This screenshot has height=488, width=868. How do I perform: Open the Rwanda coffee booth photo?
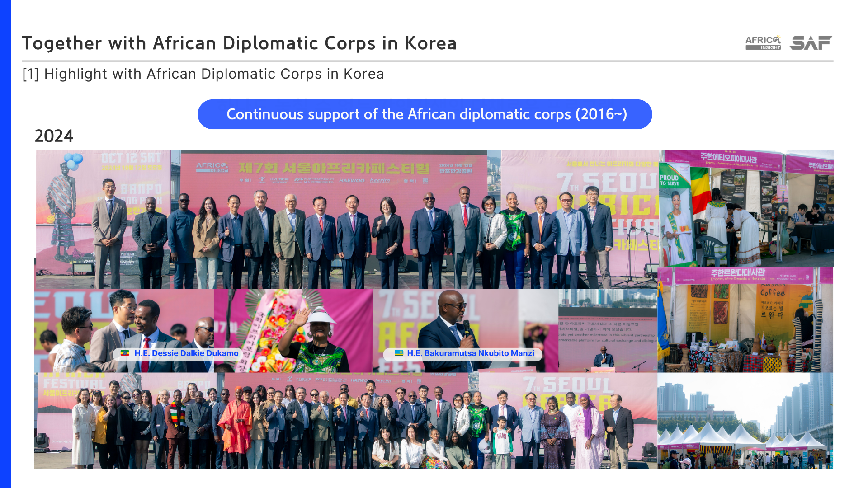[745, 320]
